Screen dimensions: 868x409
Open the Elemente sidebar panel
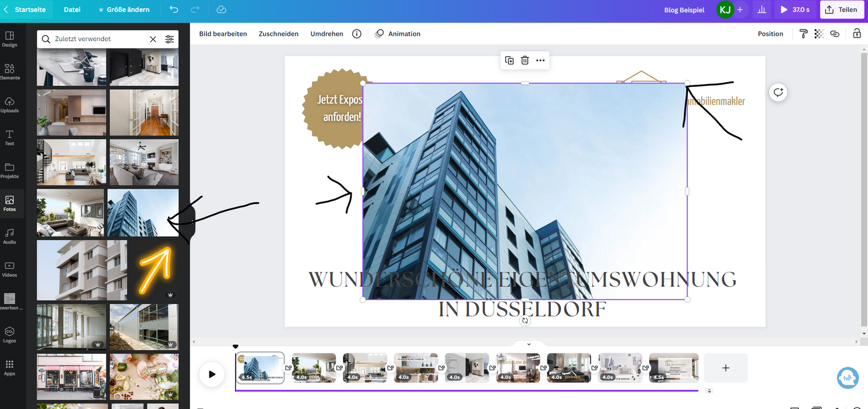[10, 72]
